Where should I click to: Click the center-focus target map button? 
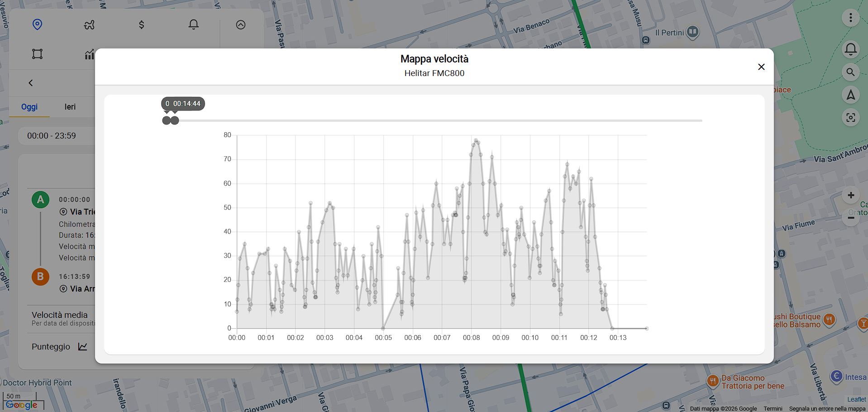[x=850, y=118]
